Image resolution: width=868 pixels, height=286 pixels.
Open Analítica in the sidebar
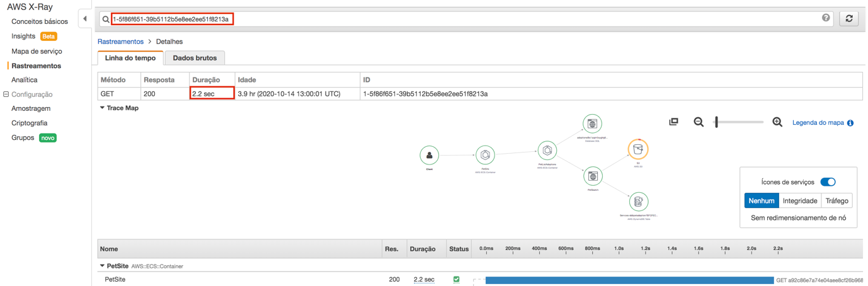(25, 80)
